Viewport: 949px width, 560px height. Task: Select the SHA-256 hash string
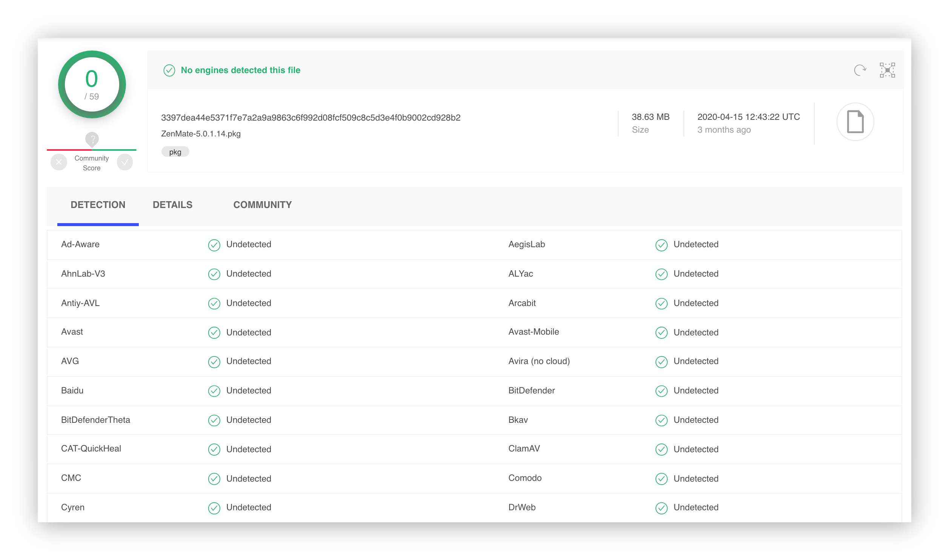pos(311,118)
